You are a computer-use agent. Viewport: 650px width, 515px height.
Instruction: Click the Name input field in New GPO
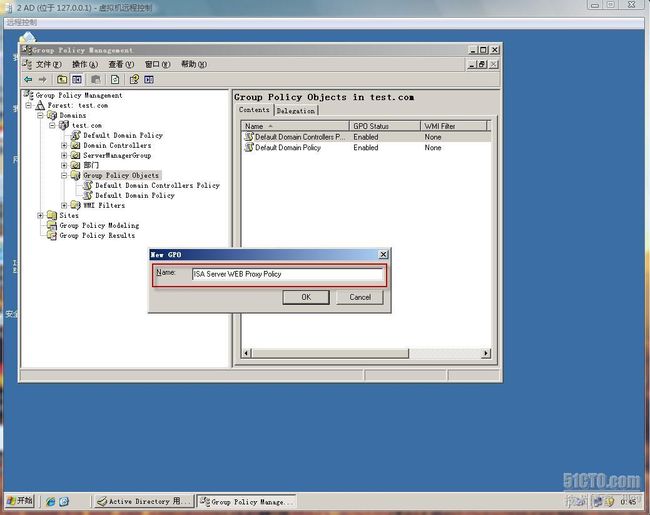click(287, 274)
